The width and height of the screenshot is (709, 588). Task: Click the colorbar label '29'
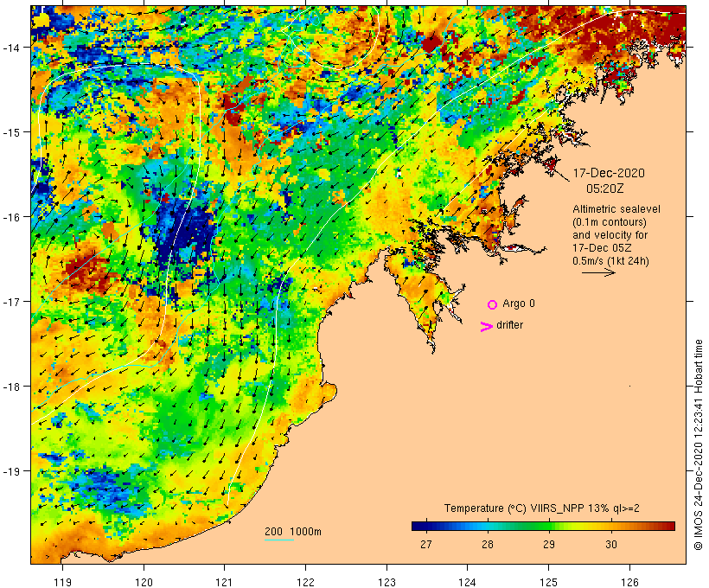click(549, 544)
